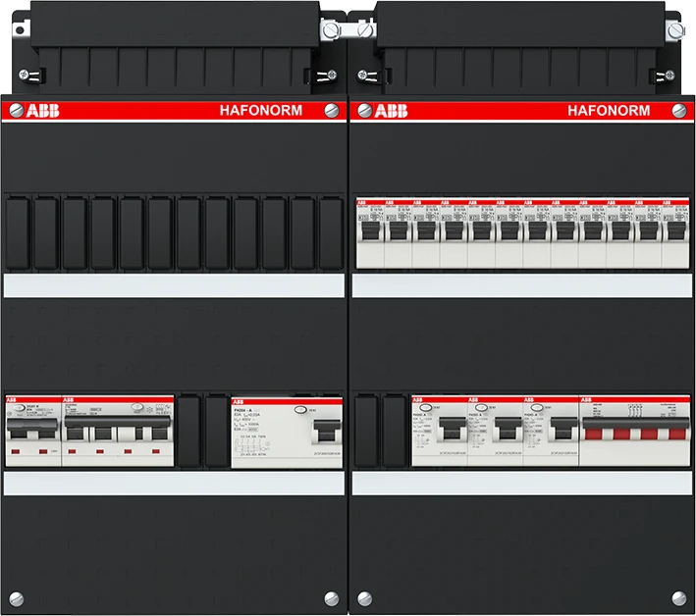This screenshot has height=616, width=696.
Task: Click the left panel's top terminal cover
Action: pyautogui.click(x=175, y=44)
